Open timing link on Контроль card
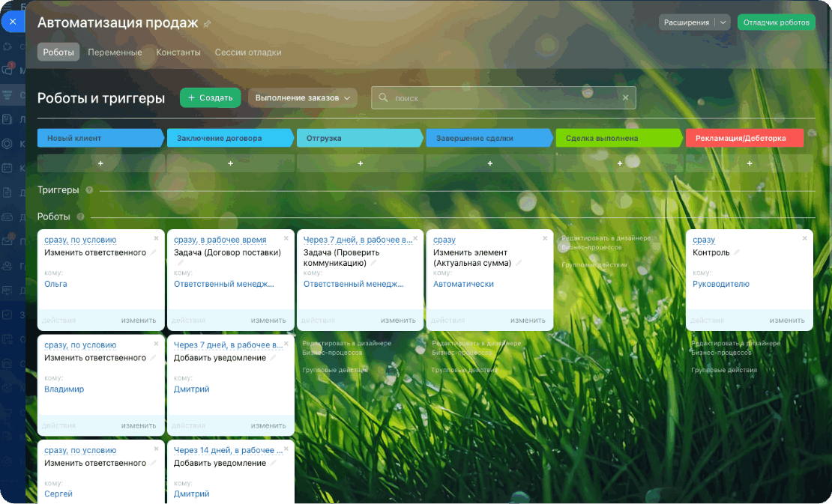 point(704,240)
